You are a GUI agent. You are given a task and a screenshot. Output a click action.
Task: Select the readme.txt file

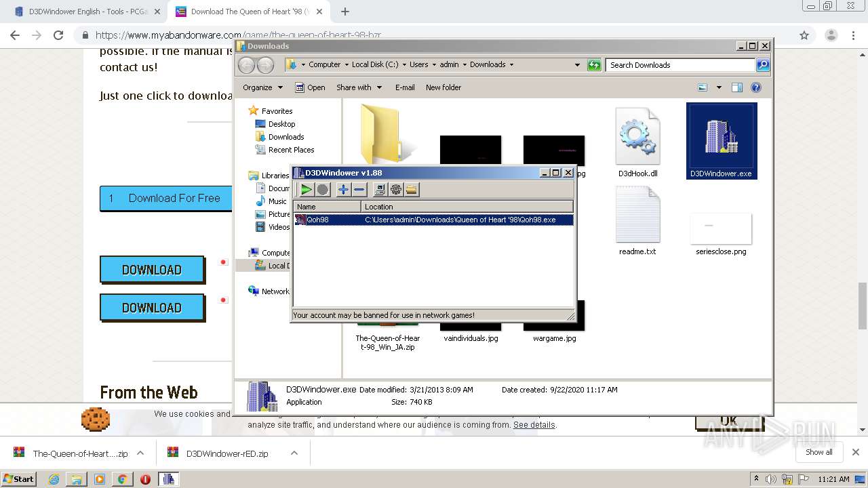coord(637,221)
